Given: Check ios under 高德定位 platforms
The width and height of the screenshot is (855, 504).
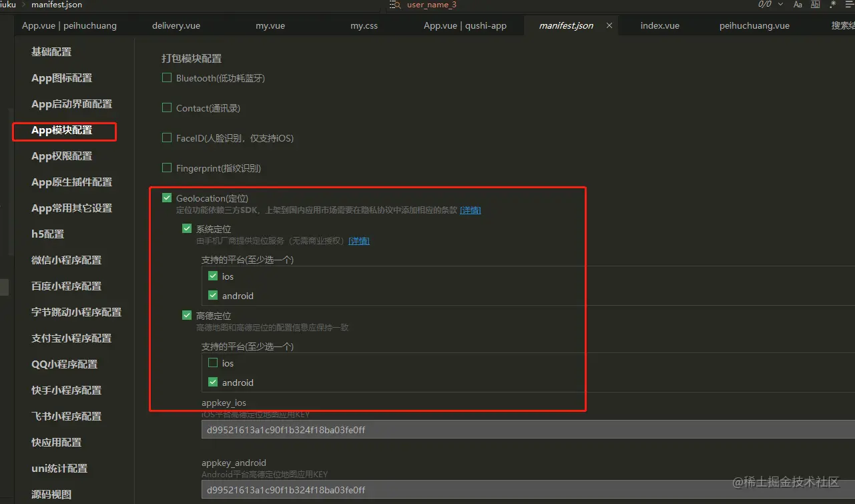Looking at the screenshot, I should 213,362.
